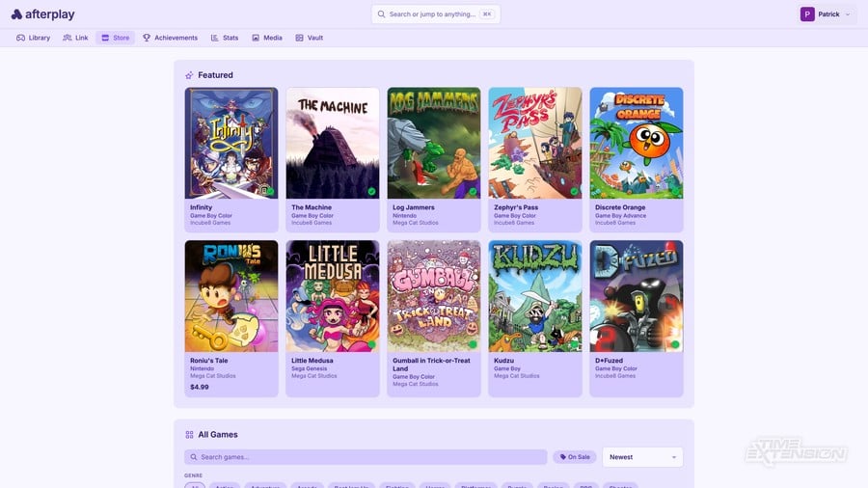Open the Store tab

pos(115,38)
